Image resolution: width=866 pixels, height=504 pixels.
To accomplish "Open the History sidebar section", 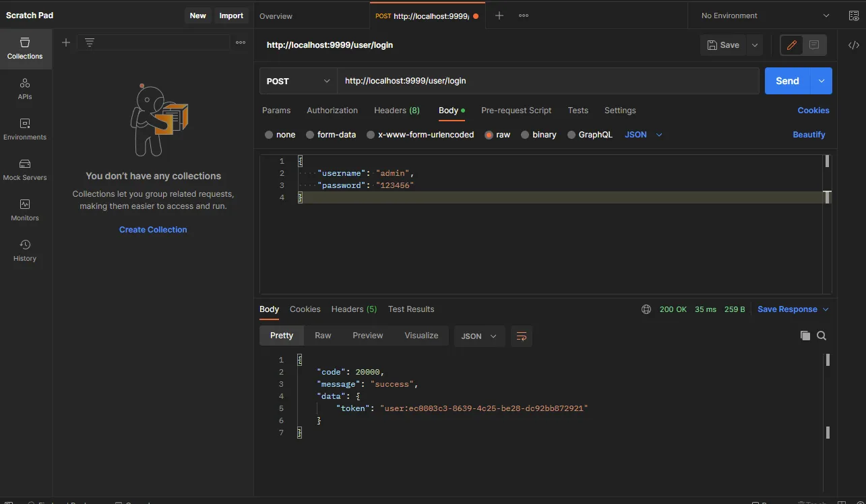I will coord(25,251).
